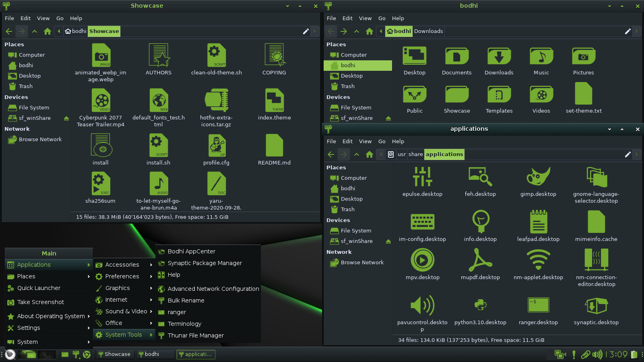Choose Take Screenshot in Main menu

click(49, 302)
